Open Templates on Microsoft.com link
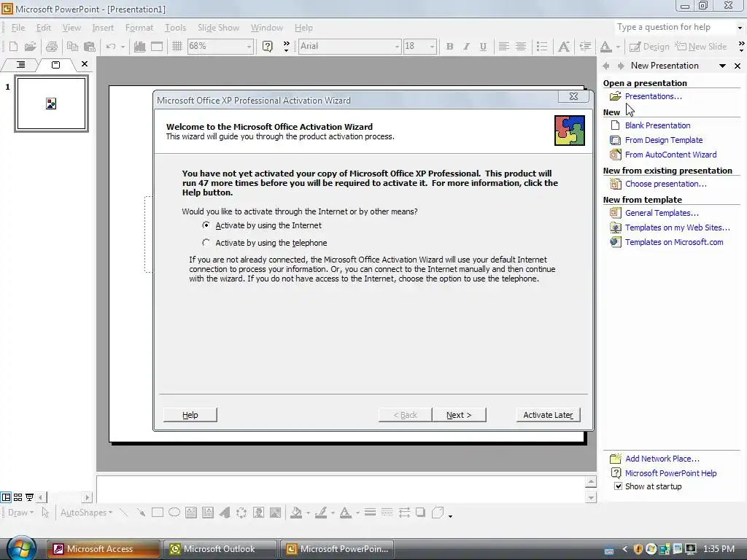 pos(674,242)
